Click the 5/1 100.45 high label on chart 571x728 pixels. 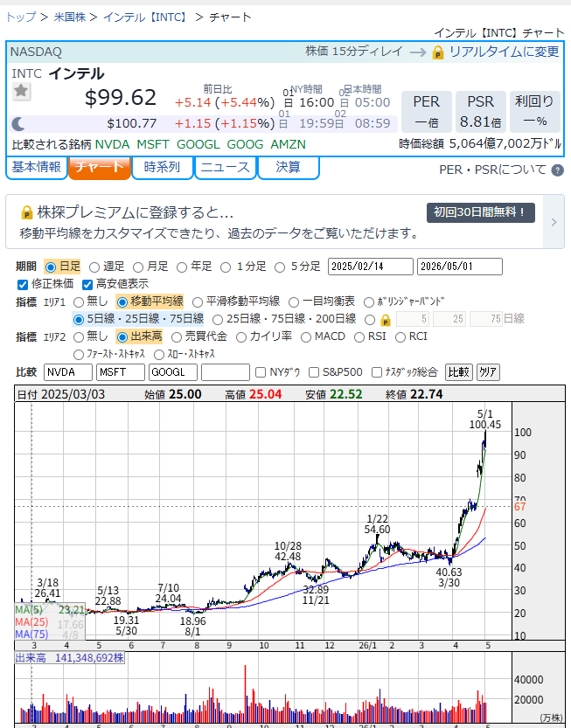tap(485, 419)
